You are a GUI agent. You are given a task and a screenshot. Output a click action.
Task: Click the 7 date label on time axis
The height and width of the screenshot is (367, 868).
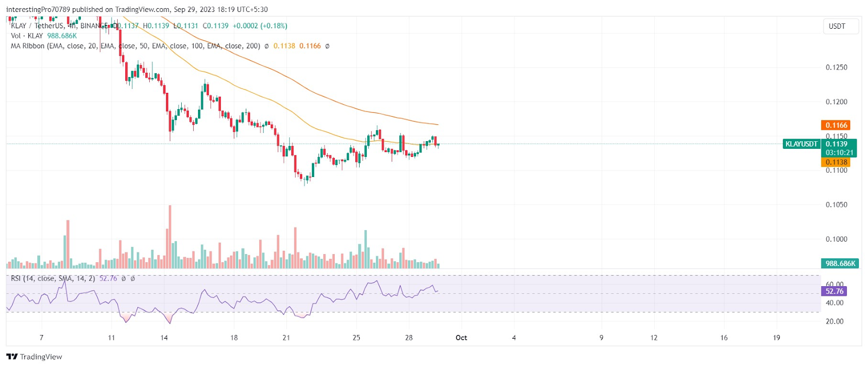(42, 338)
